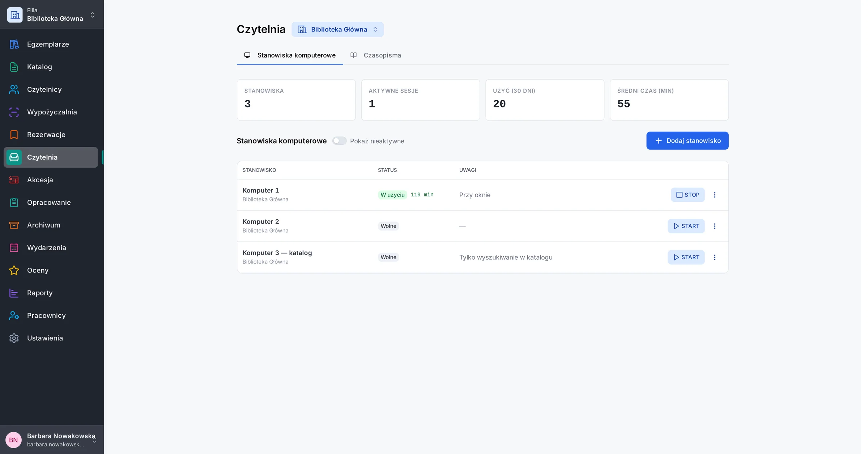Go to Czytelnicy in sidebar
The height and width of the screenshot is (454, 868).
pos(51,89)
